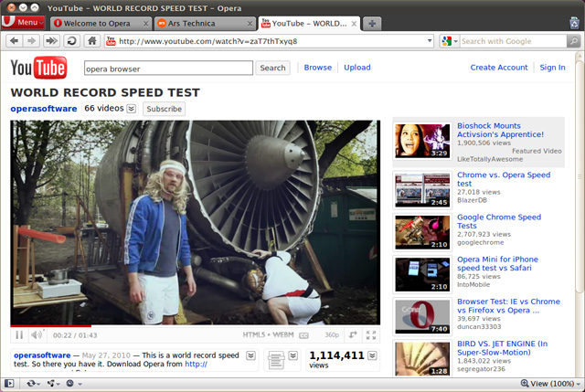585x392 pixels.
Task: Click the YouTube Search button
Action: click(272, 68)
